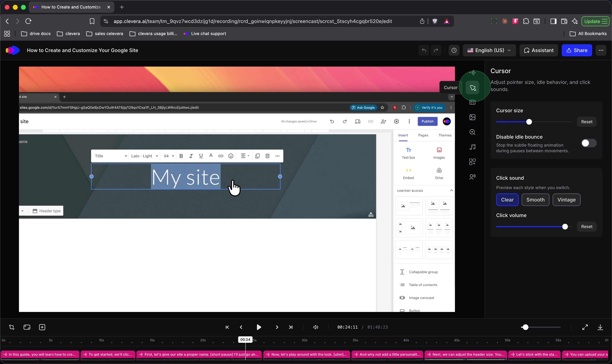The image size is (612, 364).
Task: Open the zoom effects sidebar icon
Action: (x=472, y=132)
